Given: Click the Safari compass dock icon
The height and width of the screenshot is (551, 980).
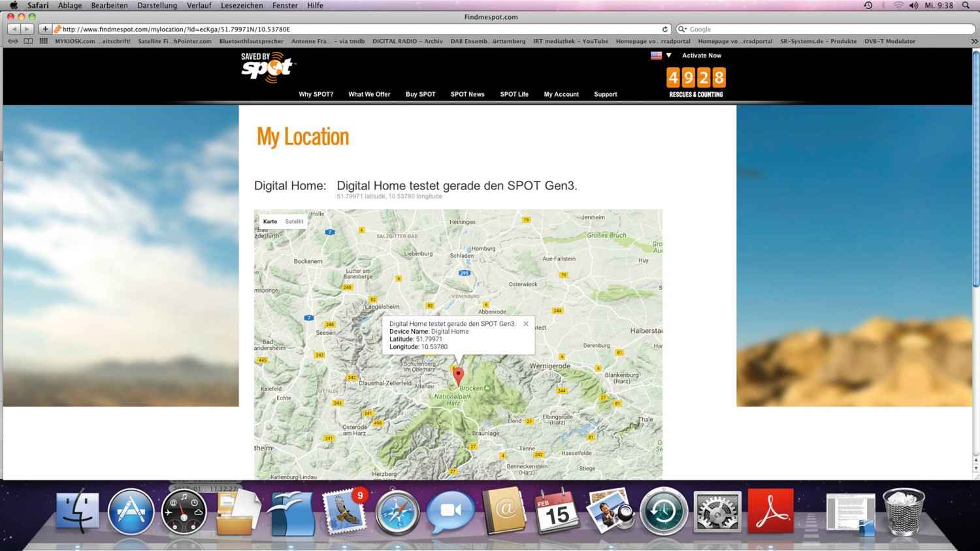Looking at the screenshot, I should [x=397, y=512].
